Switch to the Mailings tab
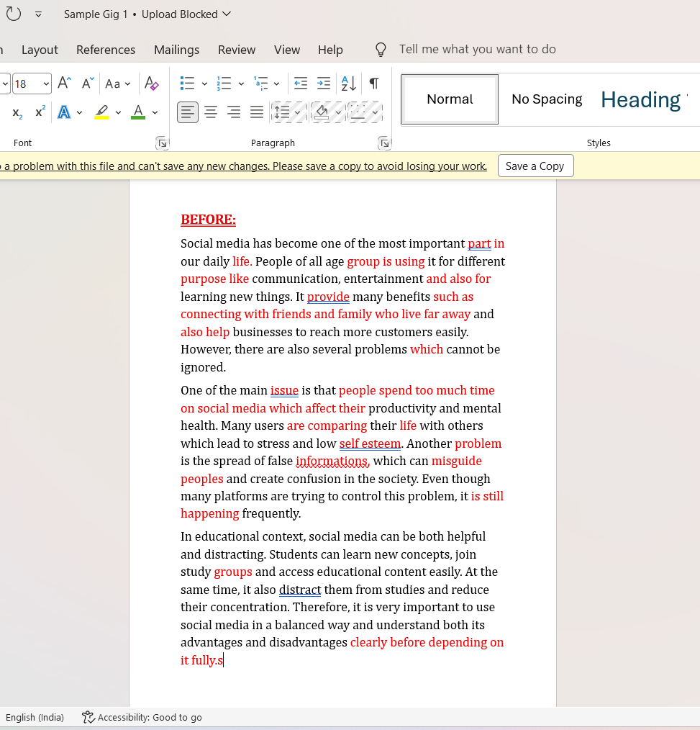The width and height of the screenshot is (700, 730). (177, 50)
